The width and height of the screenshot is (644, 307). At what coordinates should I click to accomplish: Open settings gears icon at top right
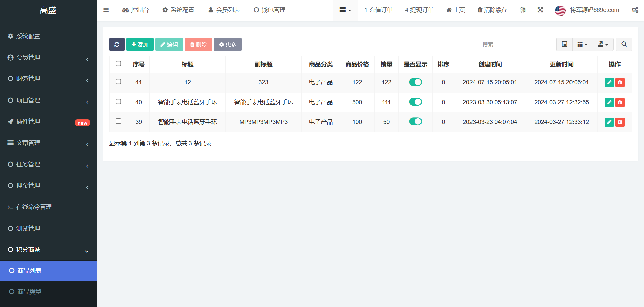coord(635,10)
